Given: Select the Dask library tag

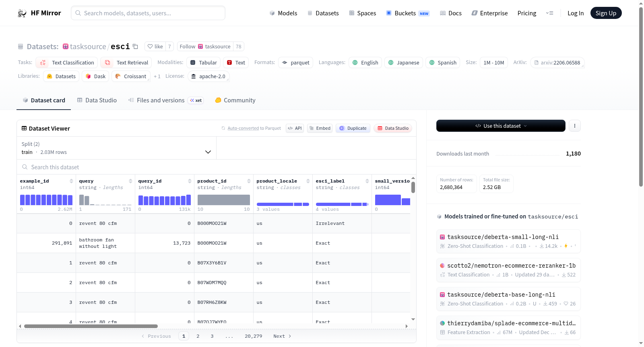Looking at the screenshot, I should [x=95, y=76].
